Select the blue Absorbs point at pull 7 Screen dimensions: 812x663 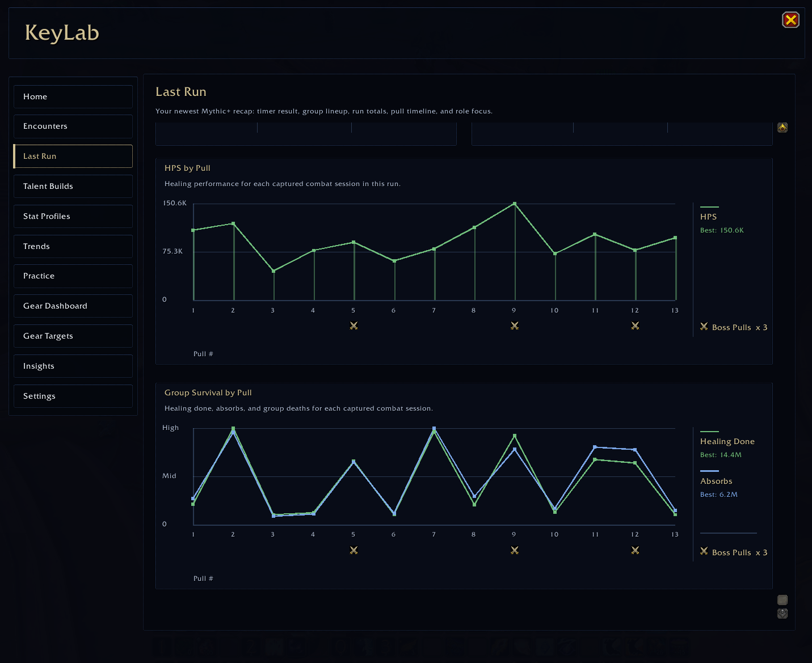coord(434,429)
